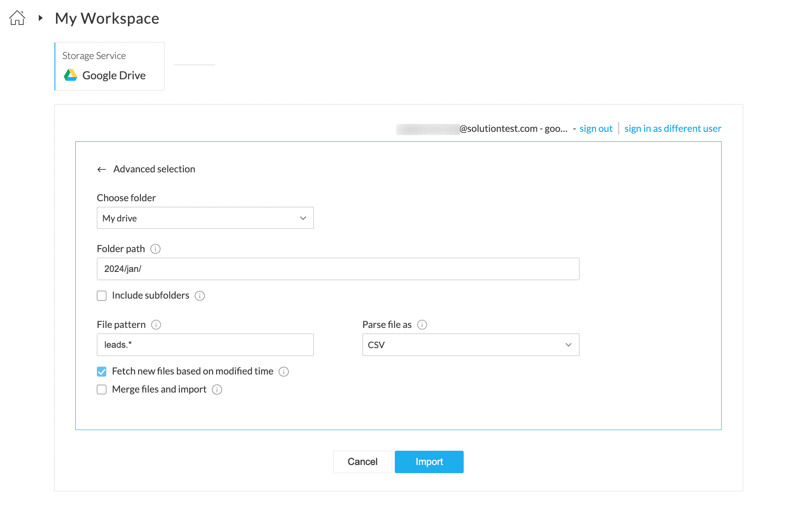Click the breadcrumb arrow next to home

click(40, 18)
